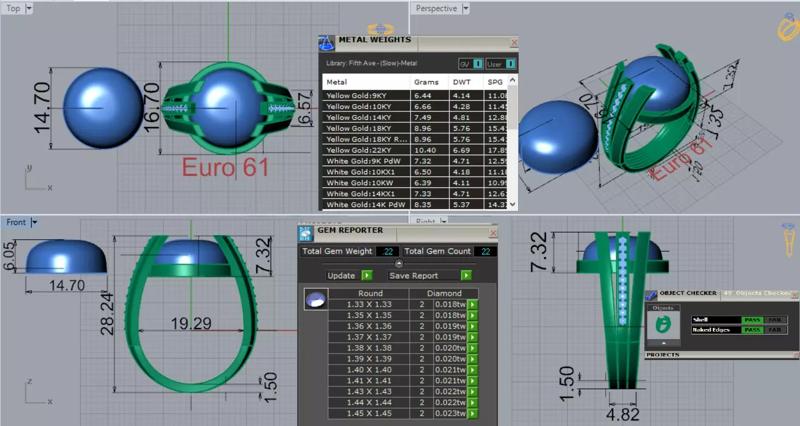The height and width of the screenshot is (426, 800).
Task: Click the Metal Weights panel scale icon
Action: (x=327, y=43)
